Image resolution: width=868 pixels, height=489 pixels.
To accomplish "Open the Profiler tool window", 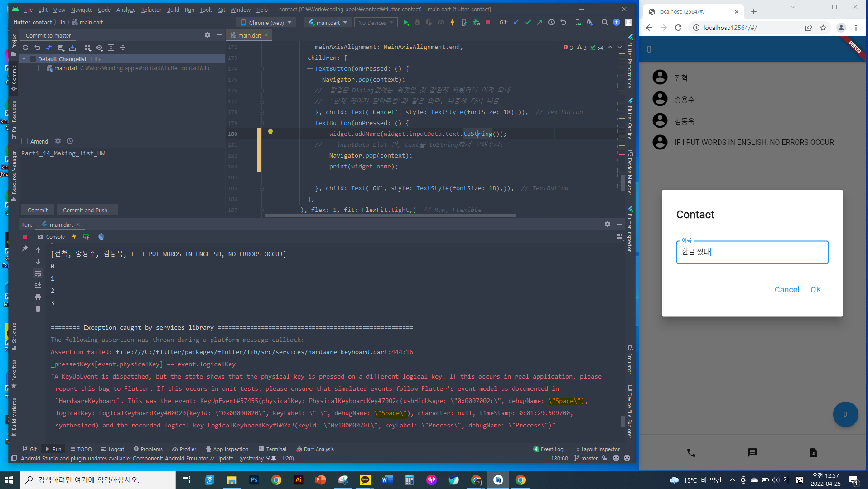I will tap(184, 449).
